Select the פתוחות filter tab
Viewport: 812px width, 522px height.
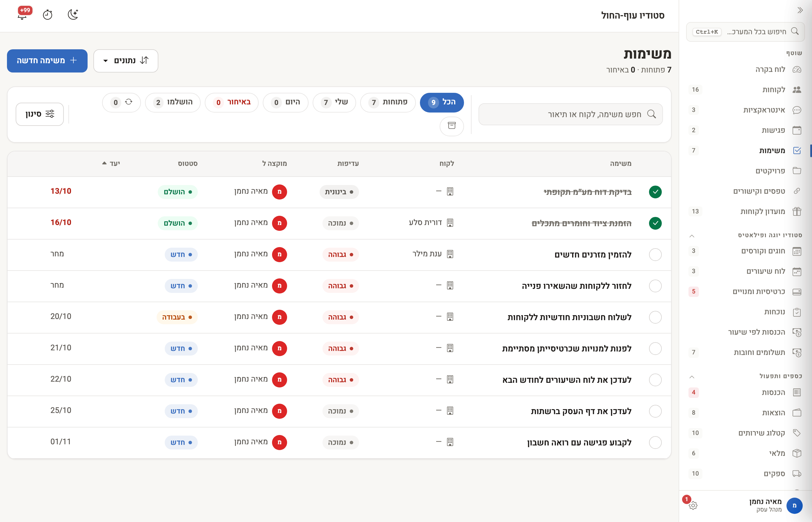[x=388, y=102]
